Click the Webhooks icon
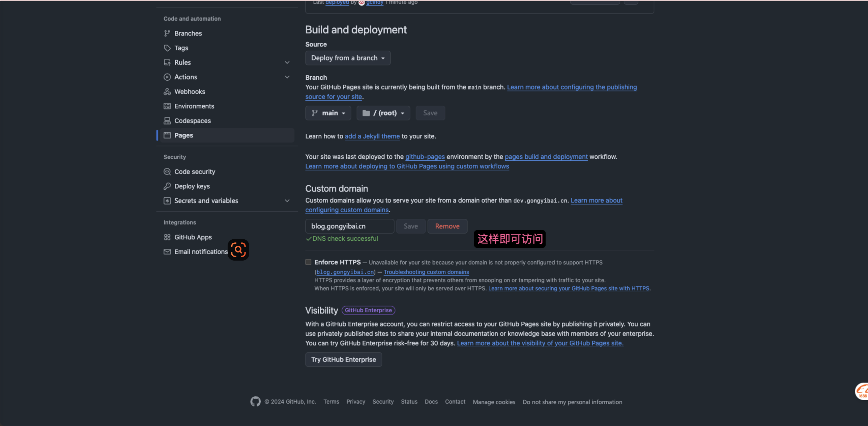868x426 pixels. (x=167, y=91)
